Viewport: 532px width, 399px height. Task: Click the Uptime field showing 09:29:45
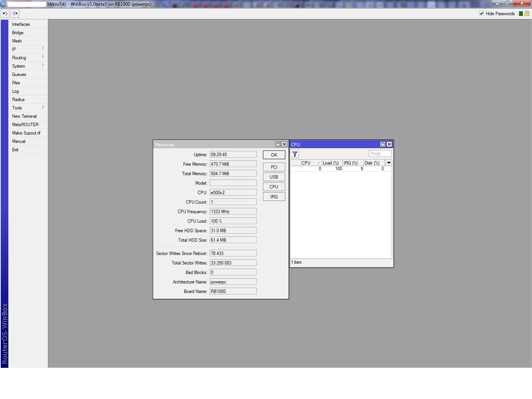(233, 155)
